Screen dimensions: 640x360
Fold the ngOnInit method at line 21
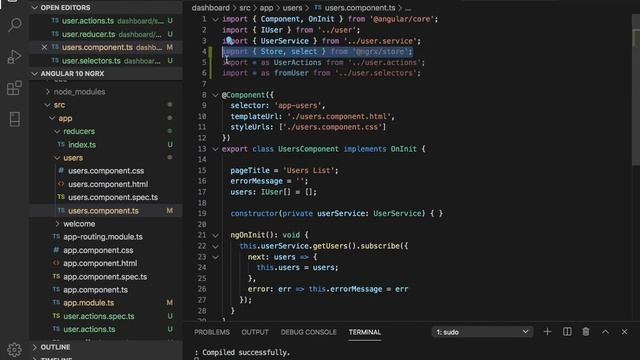(215, 235)
